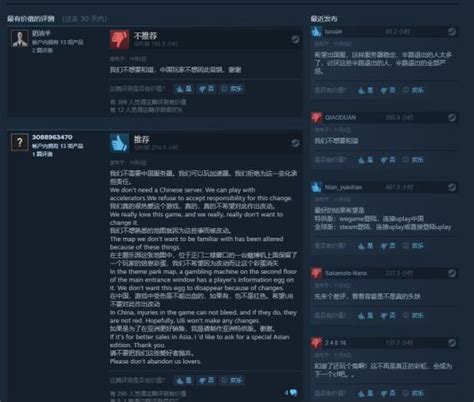Vote 否 on QIAODUAN's recent review
474x402 pixels.
388,160
